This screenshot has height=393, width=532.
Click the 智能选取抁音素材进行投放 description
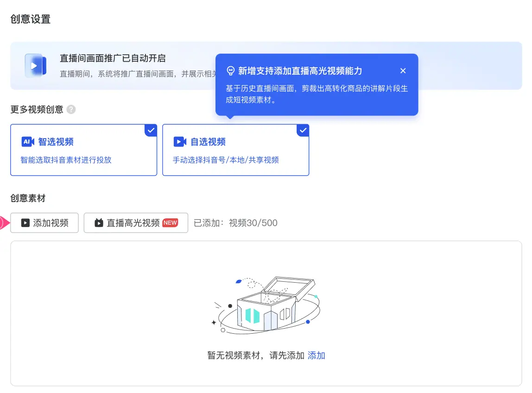click(66, 160)
